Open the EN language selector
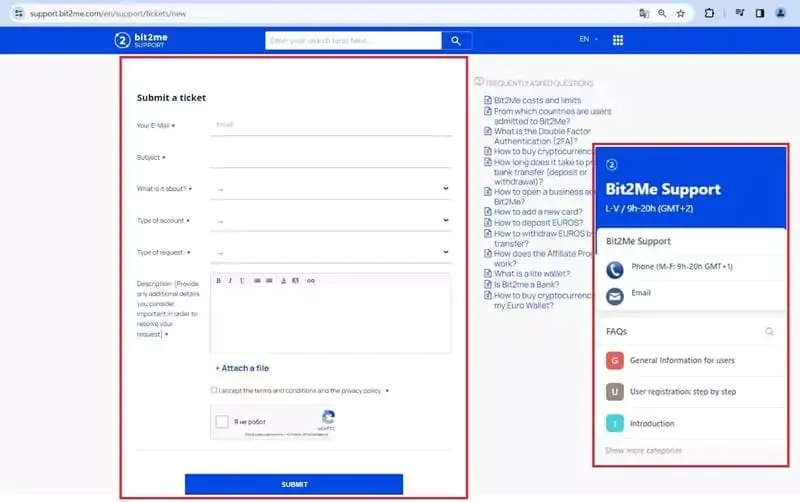The width and height of the screenshot is (800, 502). (x=588, y=39)
